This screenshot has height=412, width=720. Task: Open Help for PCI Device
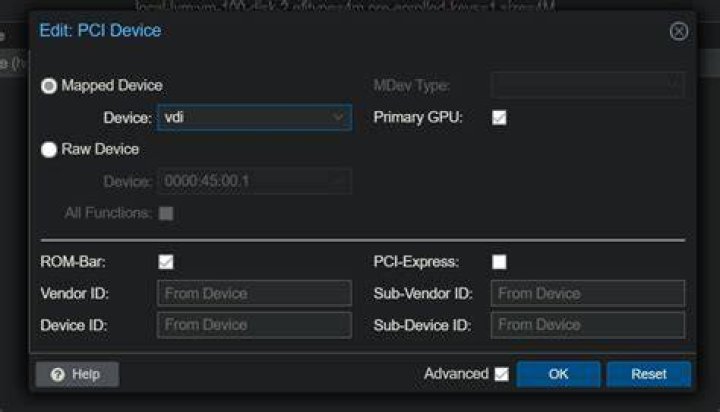(77, 374)
